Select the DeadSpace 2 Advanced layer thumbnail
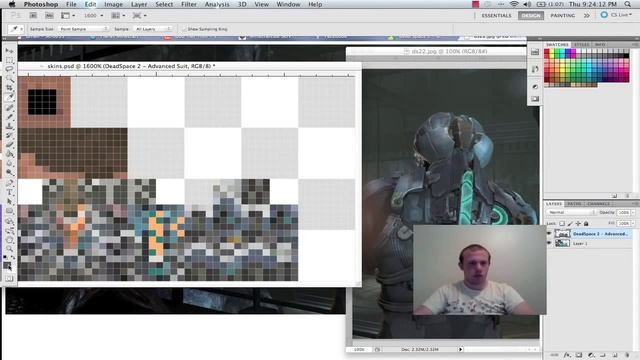The image size is (640, 360). coord(562,234)
